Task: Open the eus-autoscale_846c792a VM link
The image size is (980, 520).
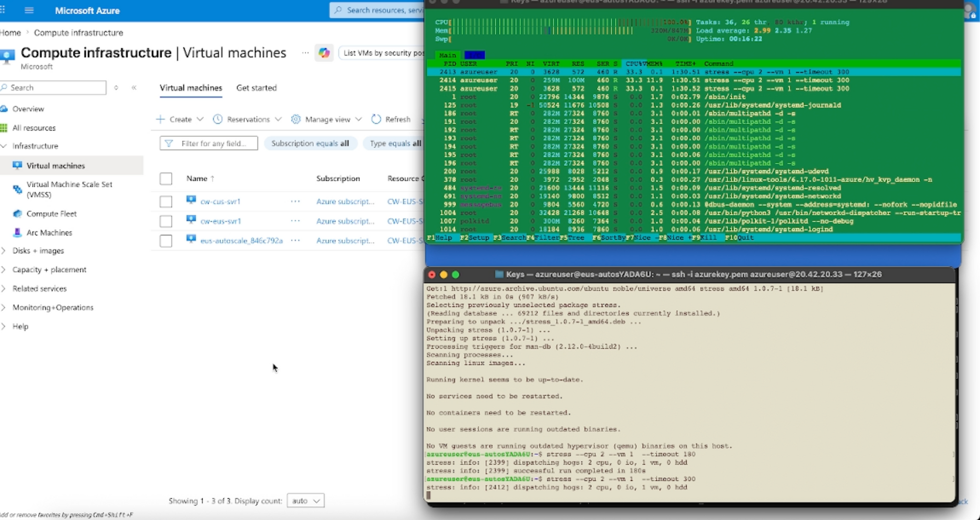Action: [x=242, y=241]
